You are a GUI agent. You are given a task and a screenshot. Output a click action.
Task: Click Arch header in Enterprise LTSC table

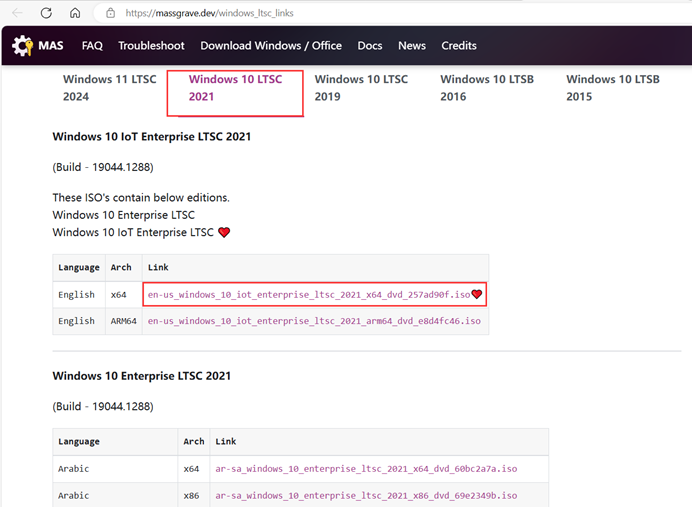pos(194,441)
